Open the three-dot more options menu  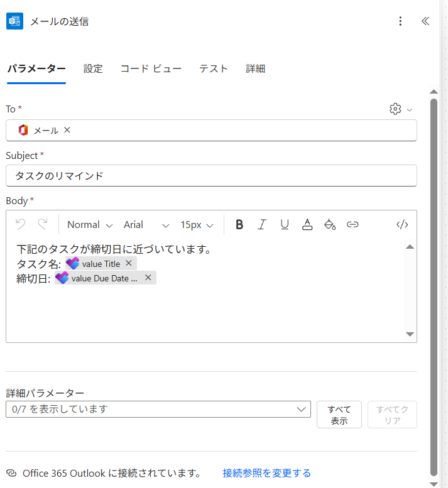pos(400,21)
